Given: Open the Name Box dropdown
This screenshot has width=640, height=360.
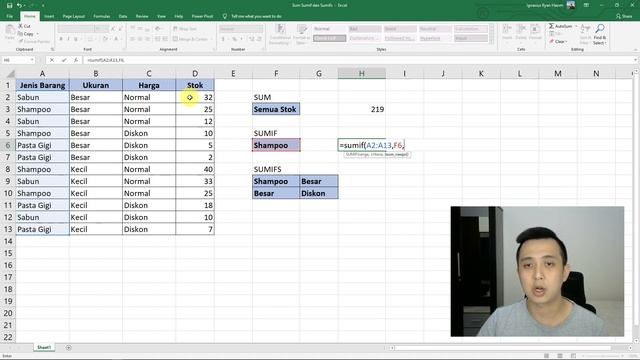Looking at the screenshot, I should pyautogui.click(x=32, y=60).
